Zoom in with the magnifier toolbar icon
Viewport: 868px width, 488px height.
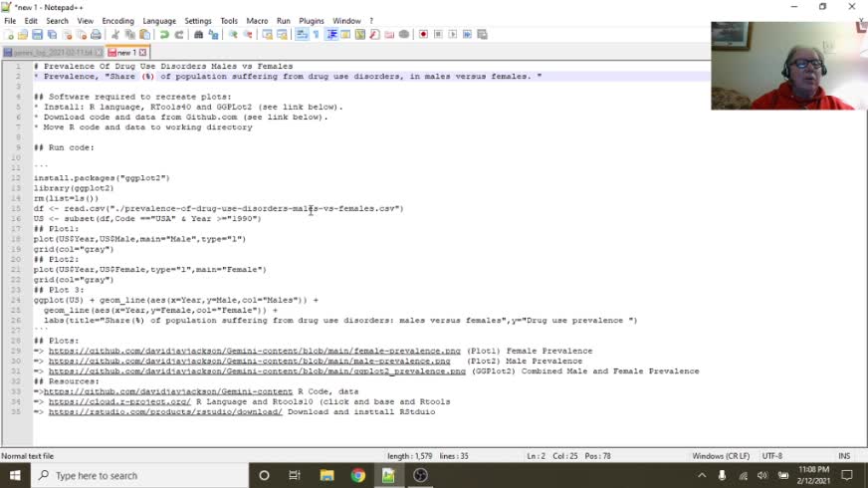tap(233, 34)
